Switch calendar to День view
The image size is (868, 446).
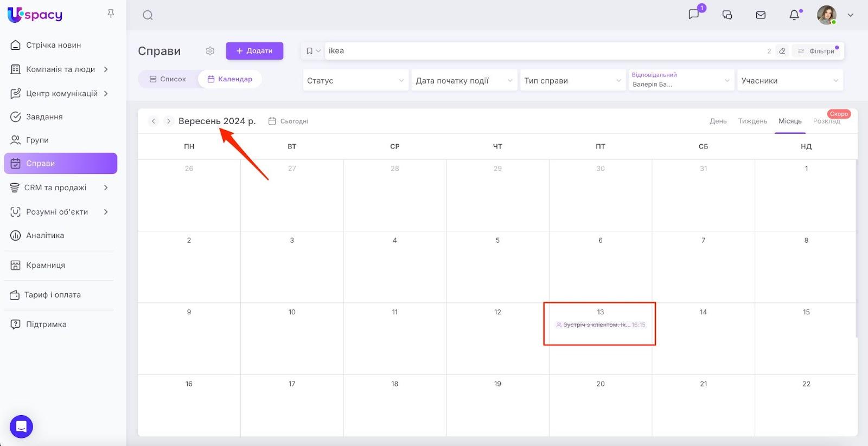pyautogui.click(x=718, y=121)
